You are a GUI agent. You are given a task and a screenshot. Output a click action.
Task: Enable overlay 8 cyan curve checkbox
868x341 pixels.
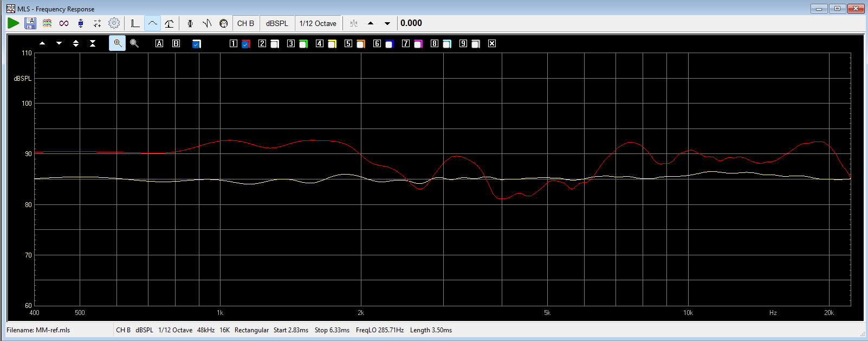coord(447,44)
